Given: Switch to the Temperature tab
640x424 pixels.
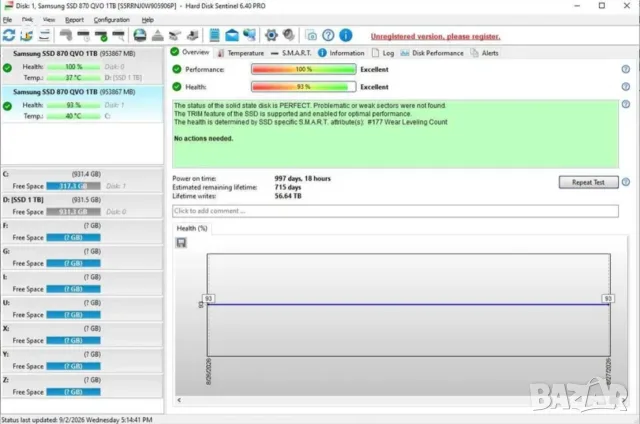Looking at the screenshot, I should (241, 53).
